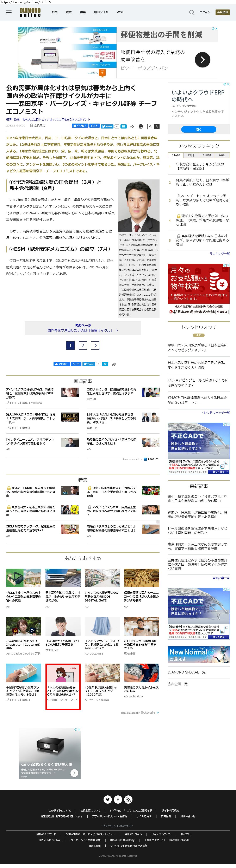
Task: Open 次のページ 国内景気で注目したいのは link
Action: click(x=83, y=328)
